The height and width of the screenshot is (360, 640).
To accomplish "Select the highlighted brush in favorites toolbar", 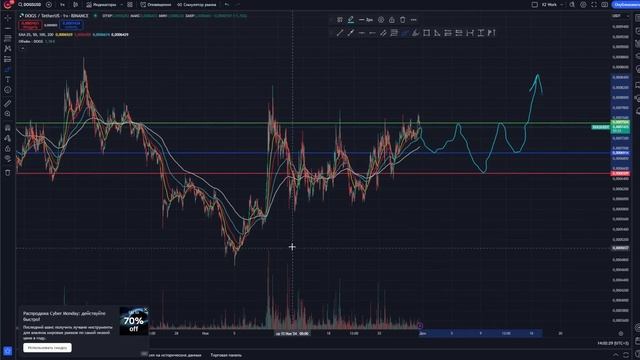I will coord(405,33).
